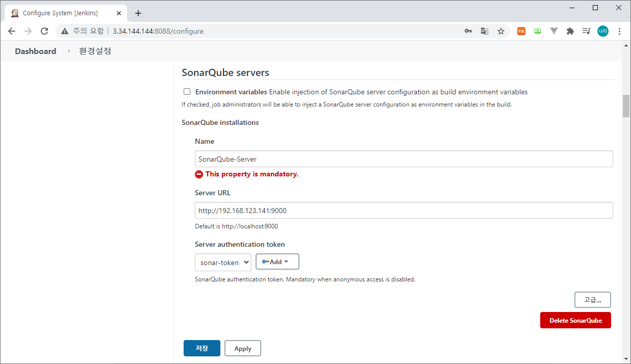Go to the Dashboard breadcrumb

[x=36, y=51]
